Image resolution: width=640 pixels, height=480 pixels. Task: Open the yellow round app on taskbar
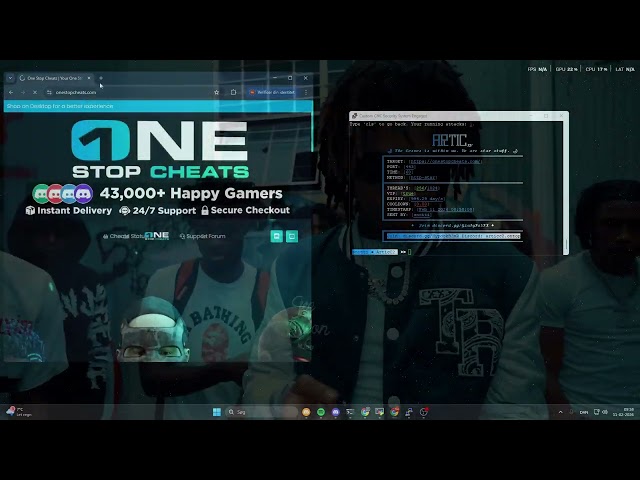click(306, 412)
